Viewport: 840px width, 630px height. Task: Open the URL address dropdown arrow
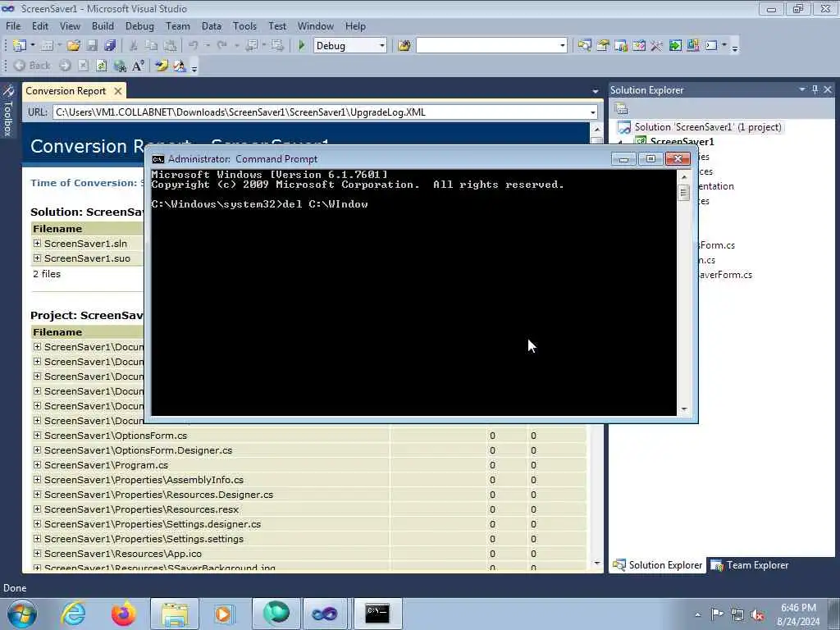point(592,112)
